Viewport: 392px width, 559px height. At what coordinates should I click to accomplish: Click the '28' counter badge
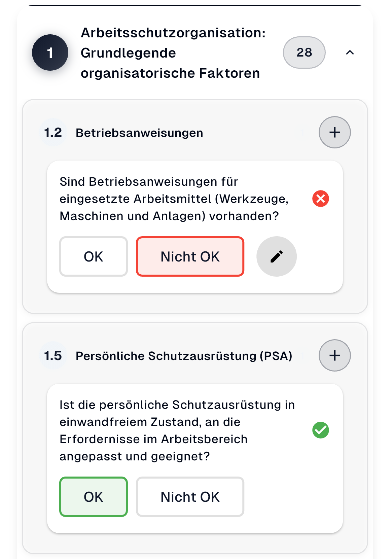click(x=304, y=53)
